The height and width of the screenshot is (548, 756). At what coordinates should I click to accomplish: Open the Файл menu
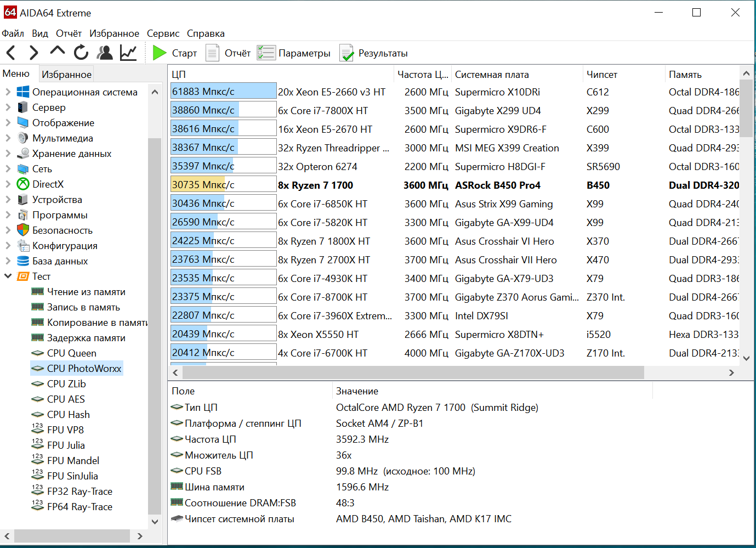[13, 33]
